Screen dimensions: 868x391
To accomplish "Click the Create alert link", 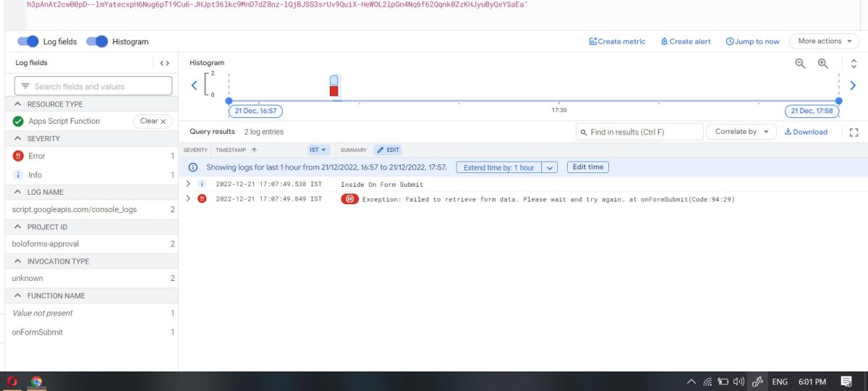I will pyautogui.click(x=686, y=41).
